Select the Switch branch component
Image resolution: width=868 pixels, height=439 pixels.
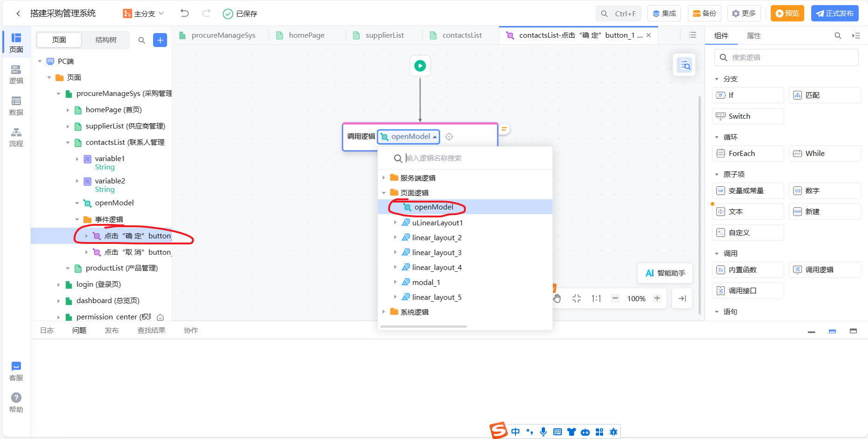pyautogui.click(x=748, y=116)
